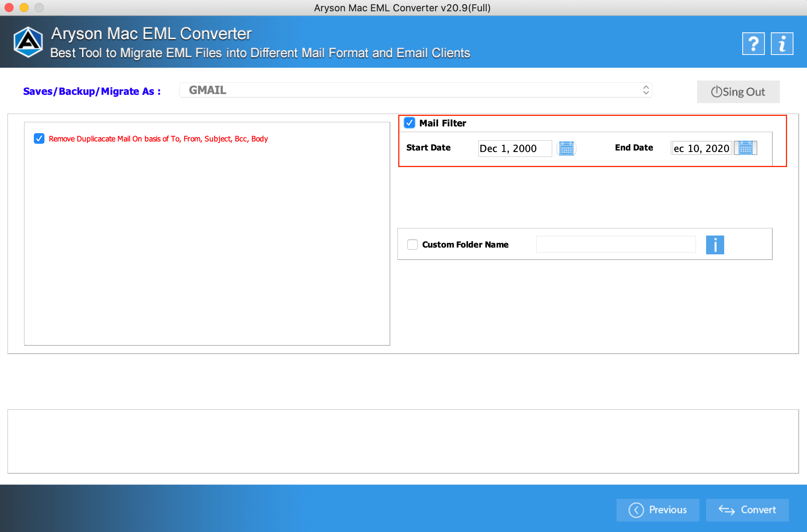Expand the GMAIL save format dropdown

pyautogui.click(x=416, y=90)
